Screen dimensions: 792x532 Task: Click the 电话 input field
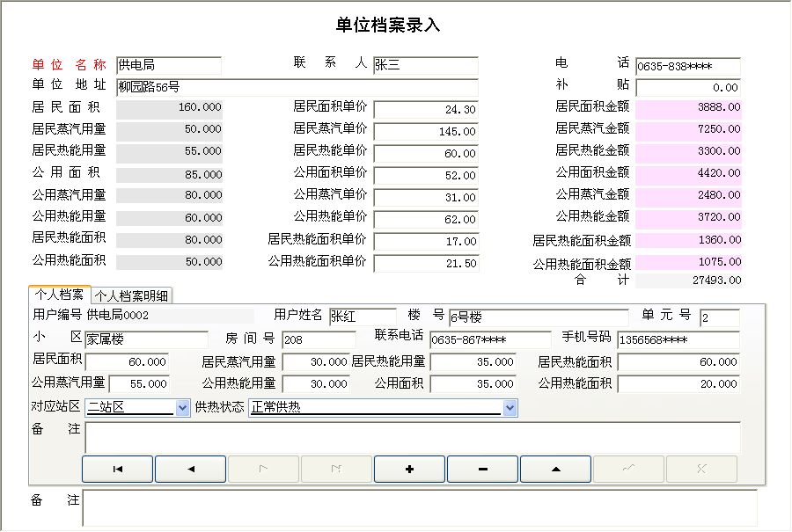pos(688,66)
